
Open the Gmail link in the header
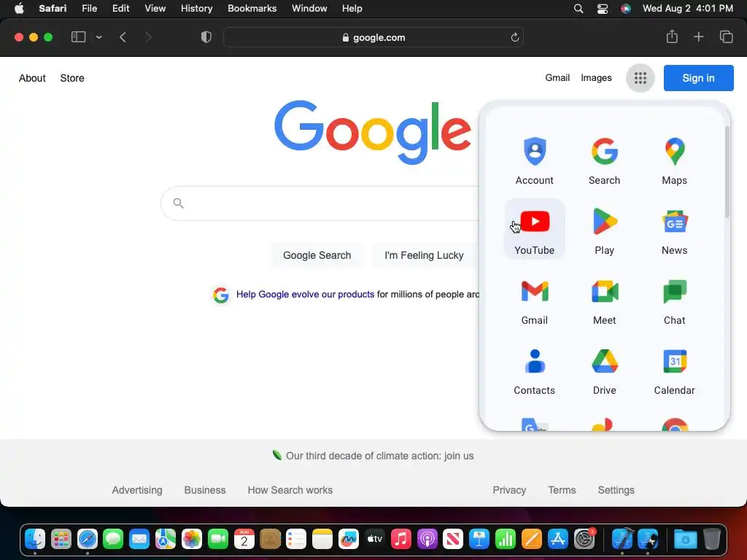[x=557, y=77]
